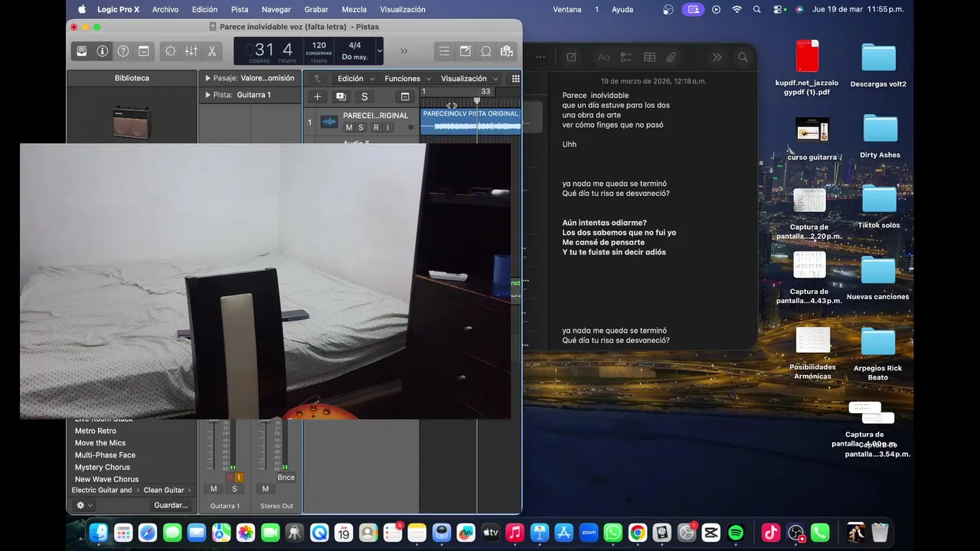Select Mystery Chorus patch

(x=103, y=467)
